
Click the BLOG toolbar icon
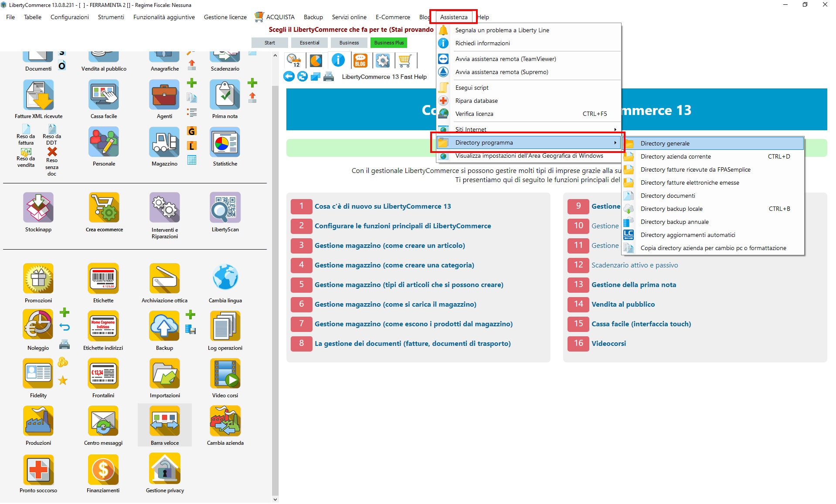pyautogui.click(x=360, y=61)
